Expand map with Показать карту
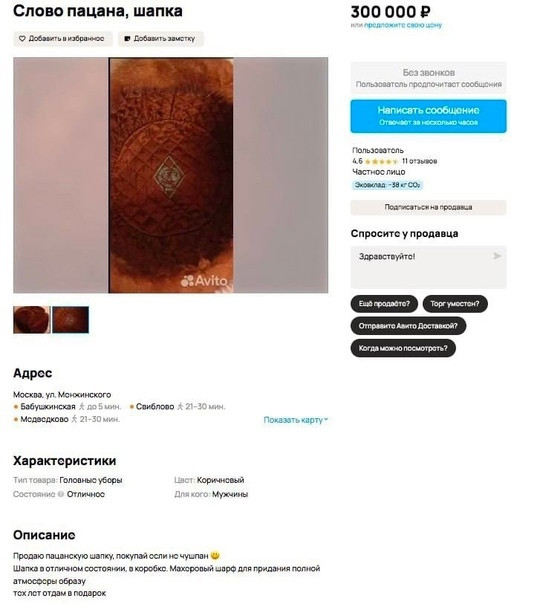Screen dimensions: 537x604 [x=295, y=420]
